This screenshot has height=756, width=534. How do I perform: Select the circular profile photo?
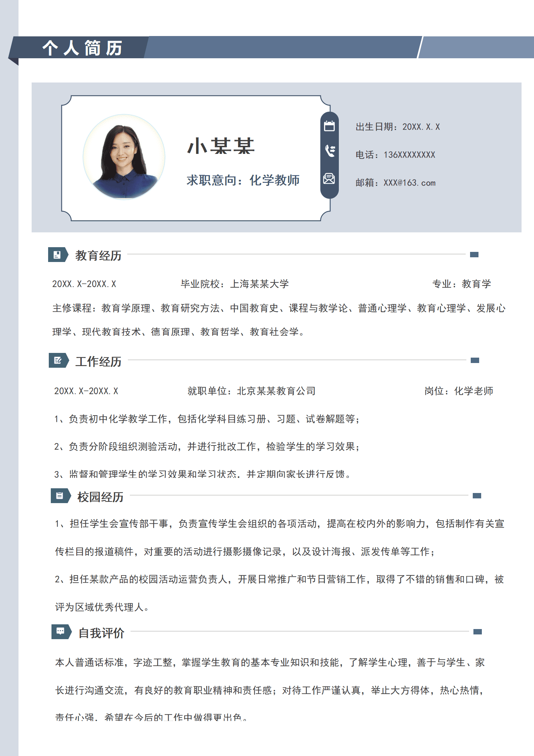point(124,157)
